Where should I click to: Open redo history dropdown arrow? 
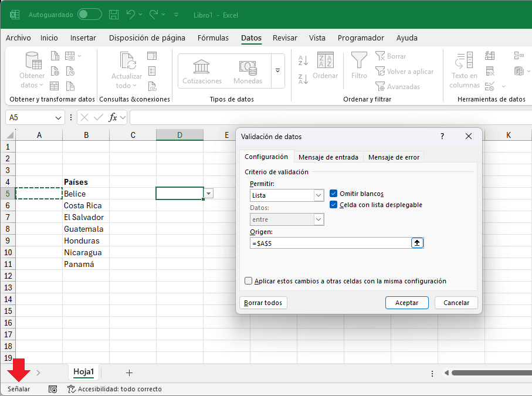(163, 15)
